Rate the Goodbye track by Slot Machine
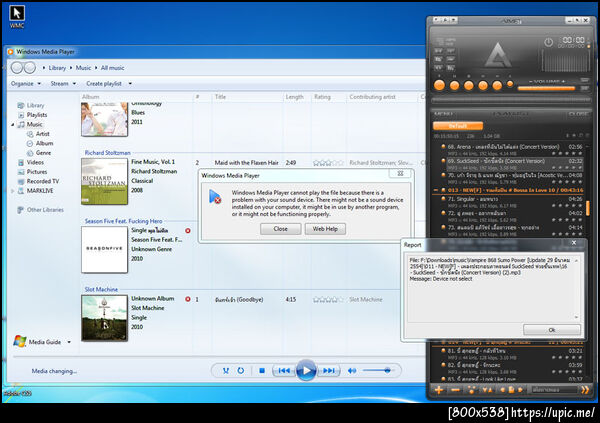This screenshot has height=423, width=600. point(328,299)
